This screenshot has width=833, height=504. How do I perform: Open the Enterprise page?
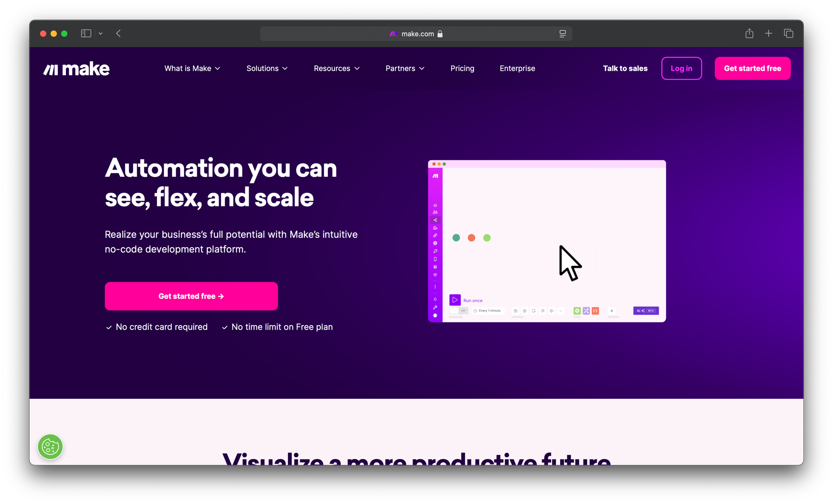tap(517, 69)
